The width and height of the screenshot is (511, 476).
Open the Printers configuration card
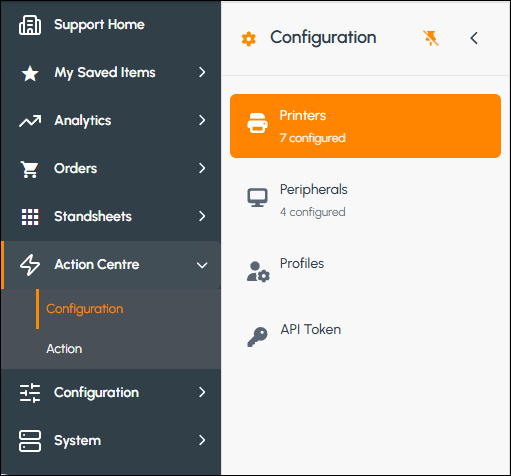tap(365, 126)
